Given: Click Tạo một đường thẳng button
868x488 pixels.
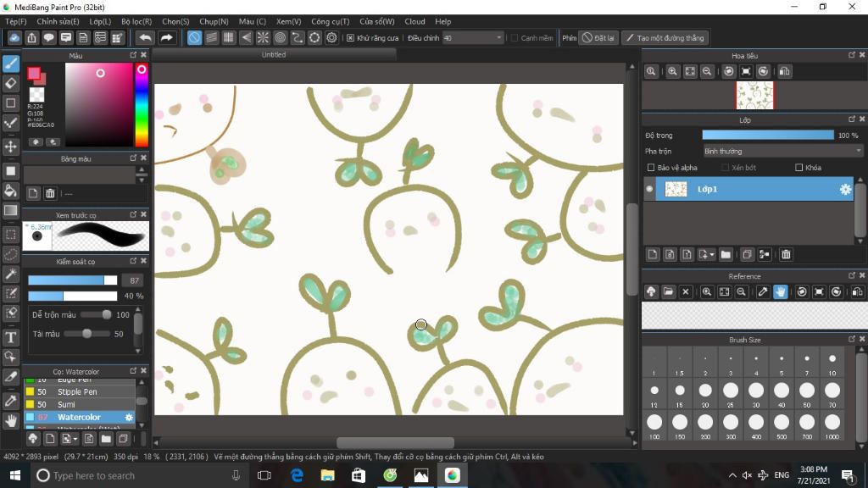Looking at the screenshot, I should click(665, 37).
